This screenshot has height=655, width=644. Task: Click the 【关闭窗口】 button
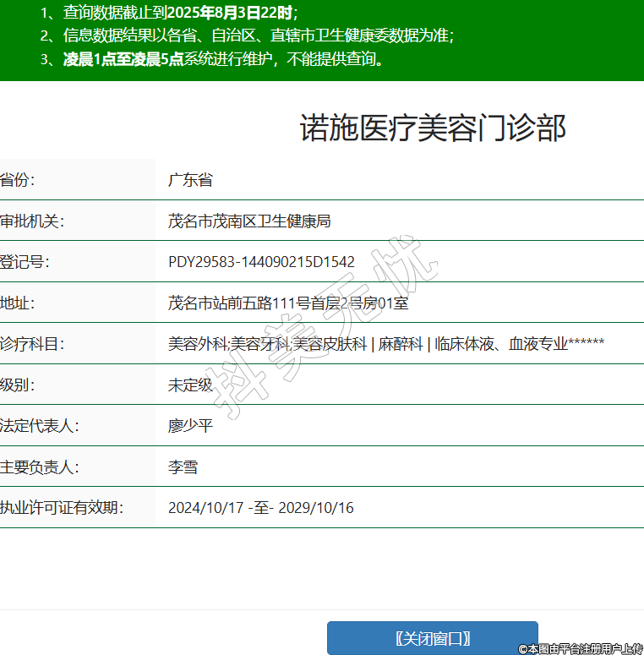[x=432, y=638]
